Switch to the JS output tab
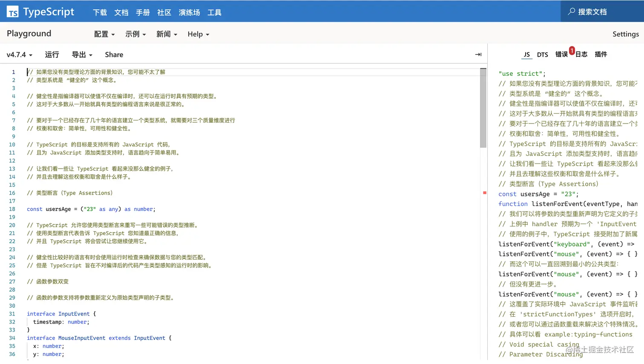This screenshot has width=644, height=364. (527, 54)
